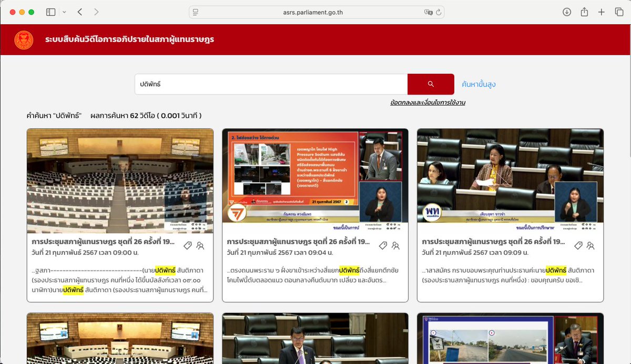631x364 pixels.
Task: Show the tab overview
Action: click(x=619, y=12)
